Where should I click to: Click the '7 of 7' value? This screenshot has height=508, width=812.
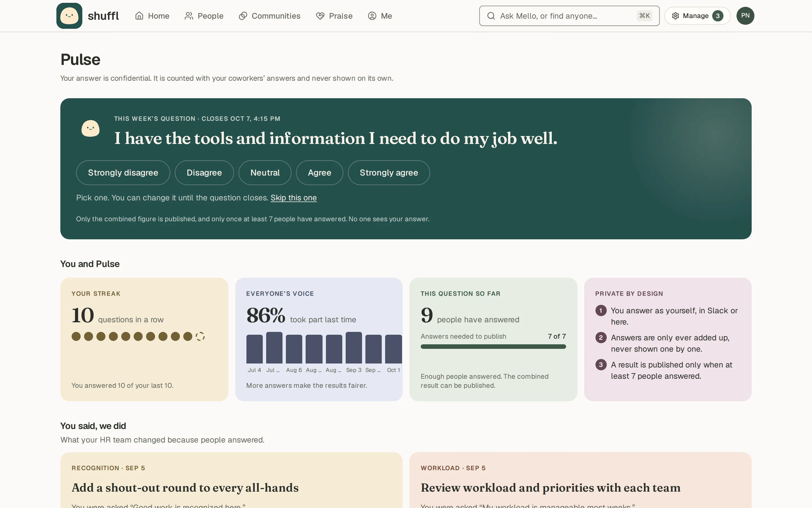coord(557,336)
